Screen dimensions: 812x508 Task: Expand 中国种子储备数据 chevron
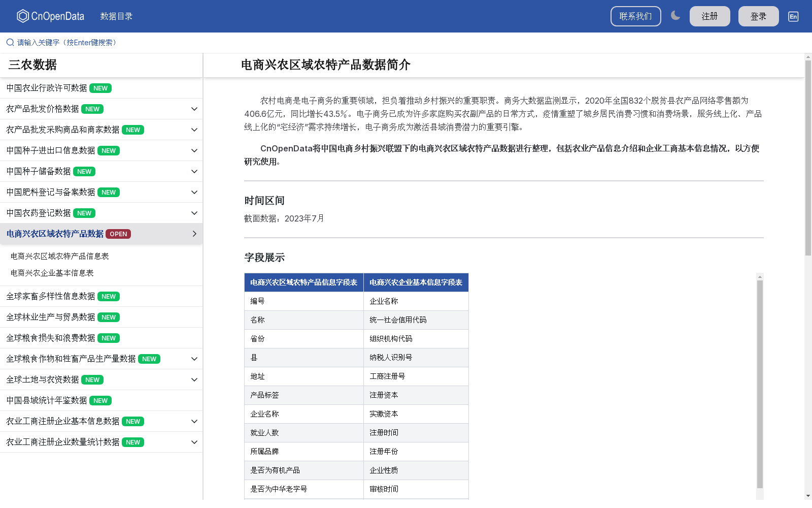(x=194, y=171)
